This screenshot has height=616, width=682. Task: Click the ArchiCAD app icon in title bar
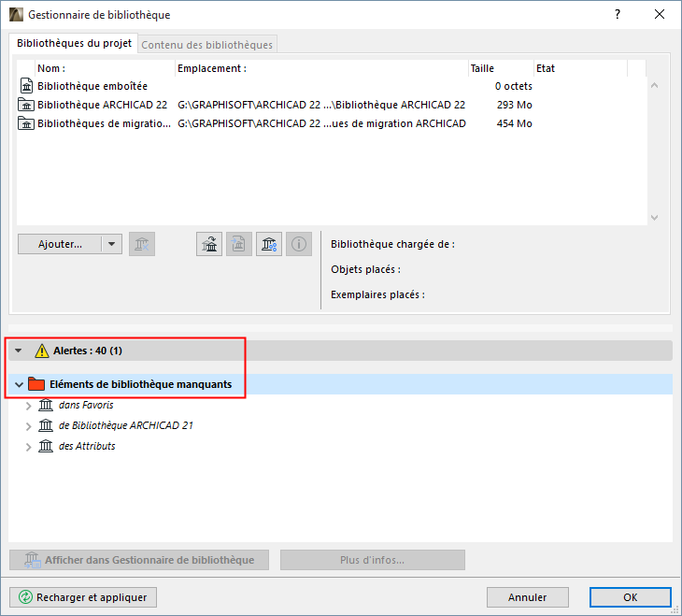tap(16, 14)
